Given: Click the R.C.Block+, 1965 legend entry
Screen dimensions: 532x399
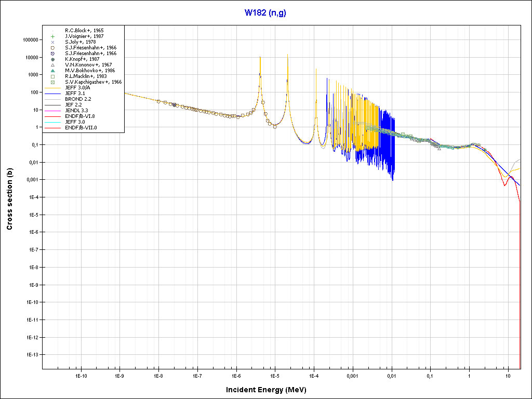Looking at the screenshot, I should coord(84,31).
